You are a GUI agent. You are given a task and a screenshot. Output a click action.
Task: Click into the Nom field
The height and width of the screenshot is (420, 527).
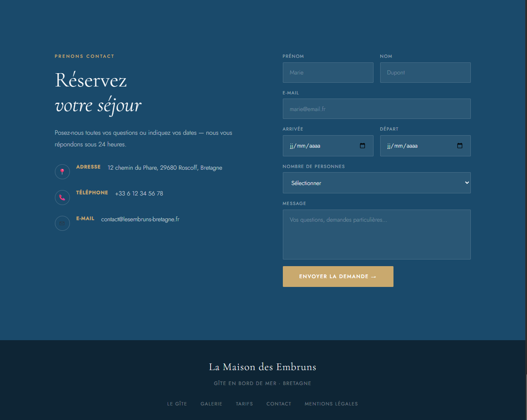pyautogui.click(x=425, y=73)
